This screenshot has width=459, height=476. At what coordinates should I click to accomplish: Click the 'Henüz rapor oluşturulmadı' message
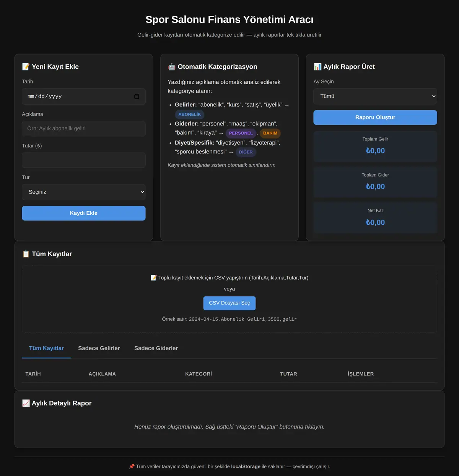tap(229, 427)
